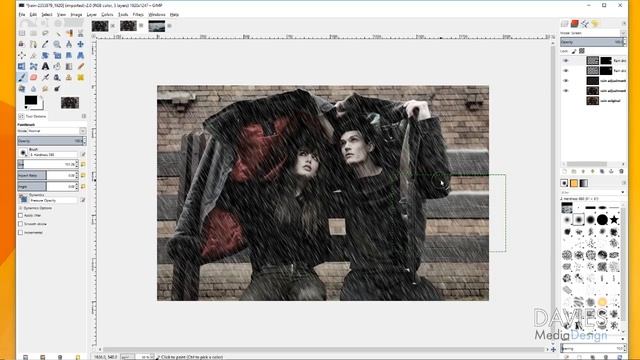Select the Rectangle Select tool
The height and width of the screenshot is (360, 640).
tap(22, 33)
